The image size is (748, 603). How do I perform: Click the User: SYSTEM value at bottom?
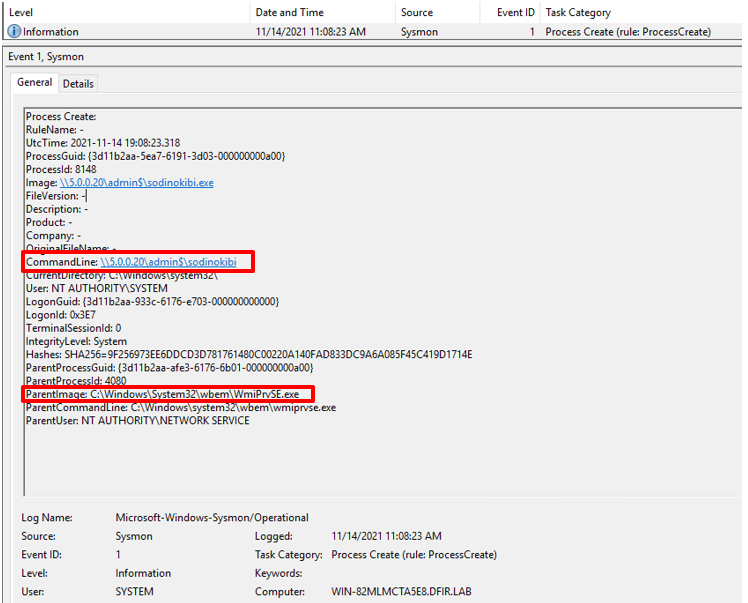135,592
